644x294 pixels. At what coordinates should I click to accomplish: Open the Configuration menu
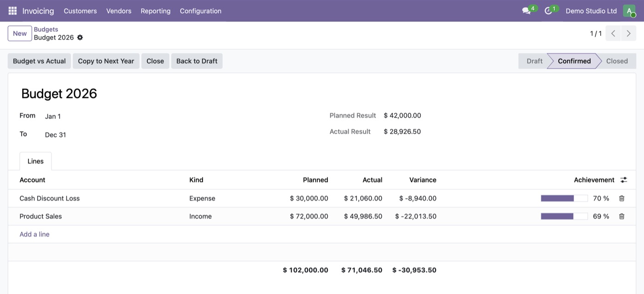pyautogui.click(x=201, y=11)
